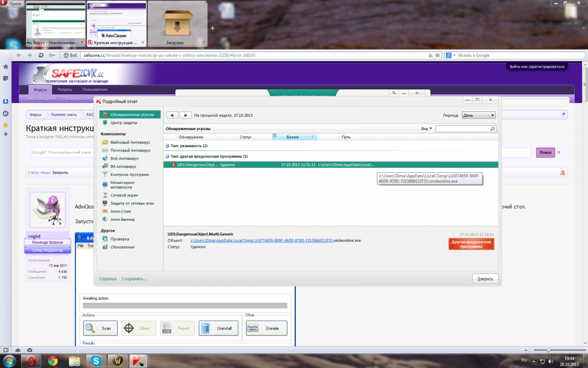The image size is (588, 368).
Task: Open the Справка help link
Action: (108, 279)
